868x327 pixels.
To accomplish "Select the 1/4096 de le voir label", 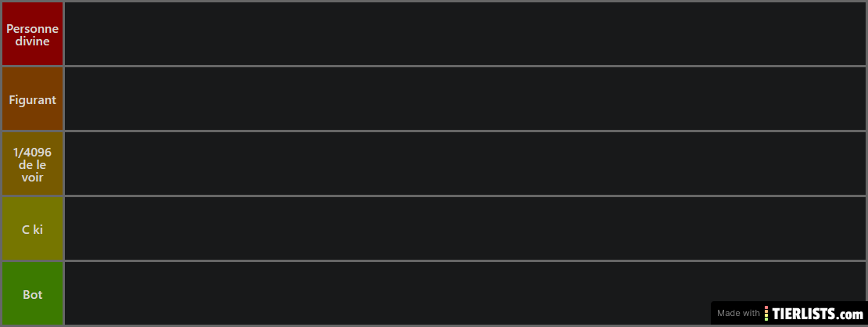I will pyautogui.click(x=32, y=163).
